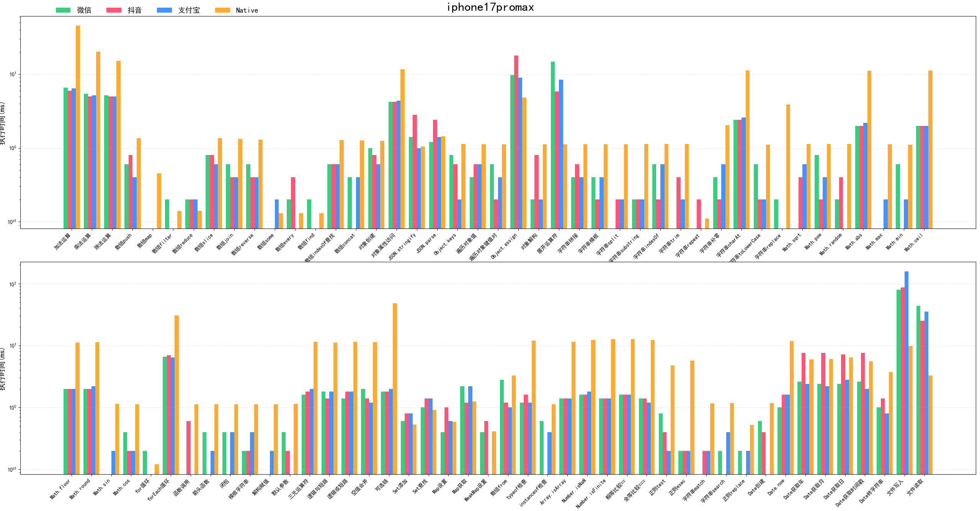Click the green 微信 legend swatch
Viewport: 980px width, 511px height.
tap(63, 10)
